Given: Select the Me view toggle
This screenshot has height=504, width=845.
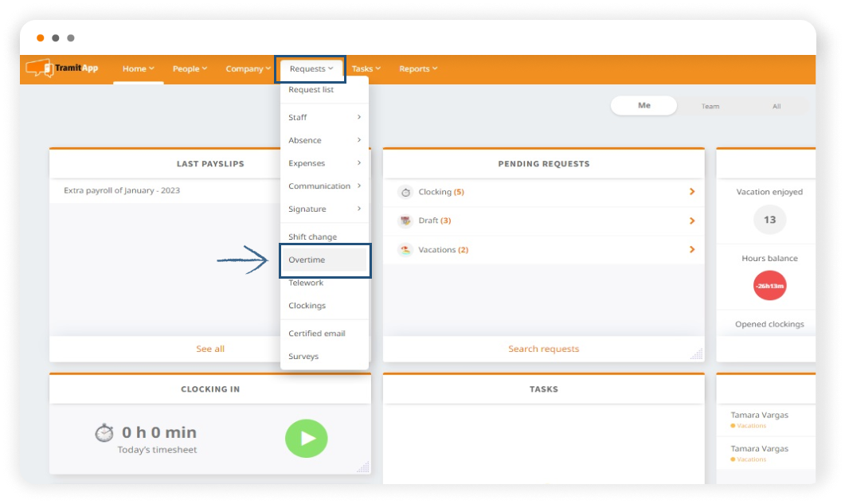Looking at the screenshot, I should [x=644, y=106].
